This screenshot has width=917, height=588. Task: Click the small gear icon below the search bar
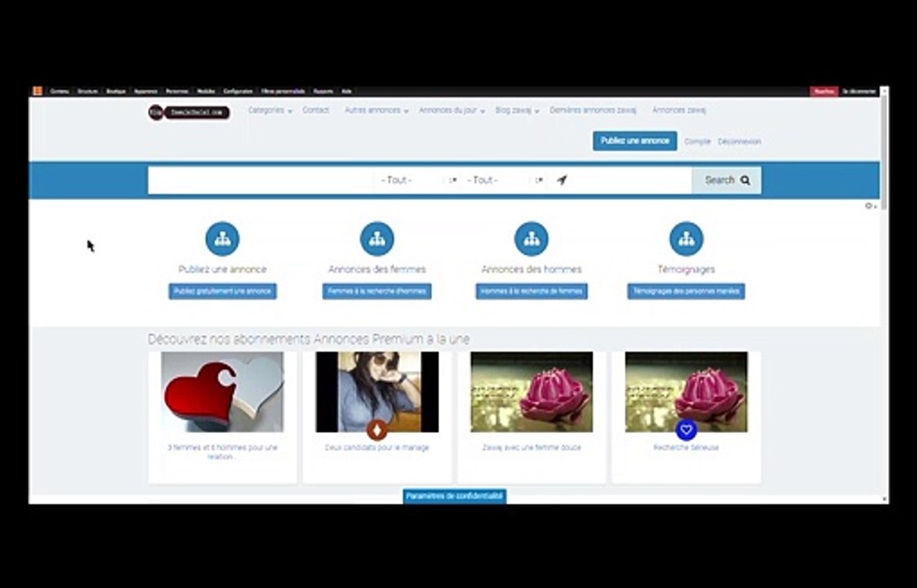click(x=869, y=206)
